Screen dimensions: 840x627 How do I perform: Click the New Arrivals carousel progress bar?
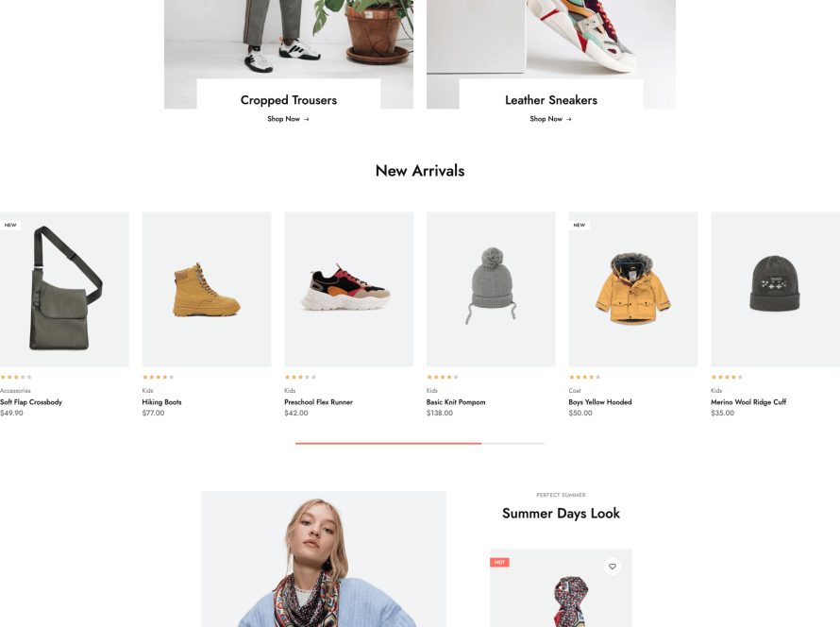click(x=420, y=443)
